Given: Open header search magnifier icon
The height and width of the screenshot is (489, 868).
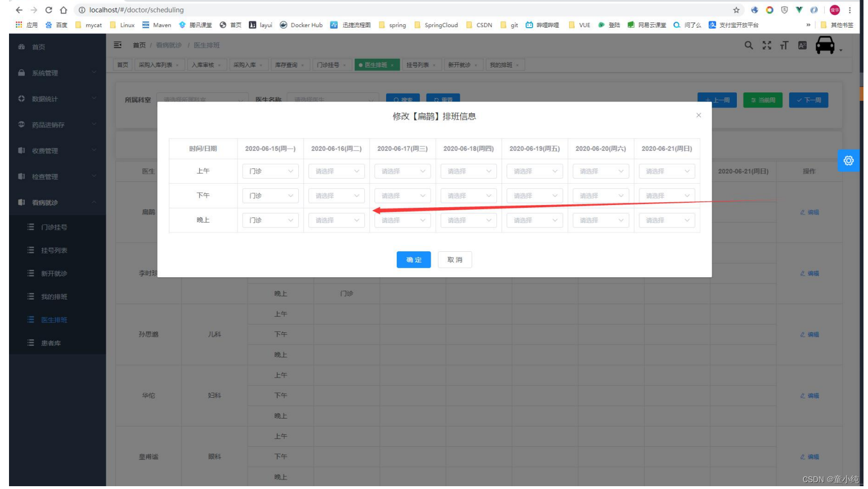Looking at the screenshot, I should click(x=749, y=45).
